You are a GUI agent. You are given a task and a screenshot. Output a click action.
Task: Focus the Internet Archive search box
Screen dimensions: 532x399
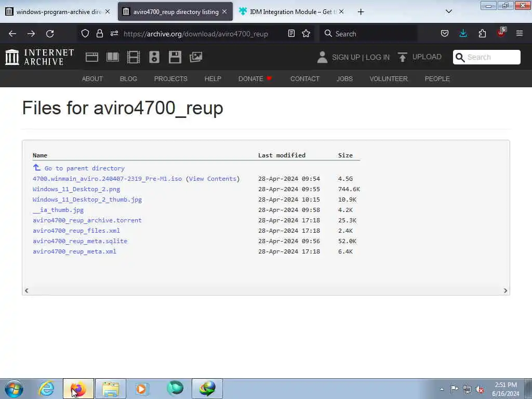click(x=486, y=57)
